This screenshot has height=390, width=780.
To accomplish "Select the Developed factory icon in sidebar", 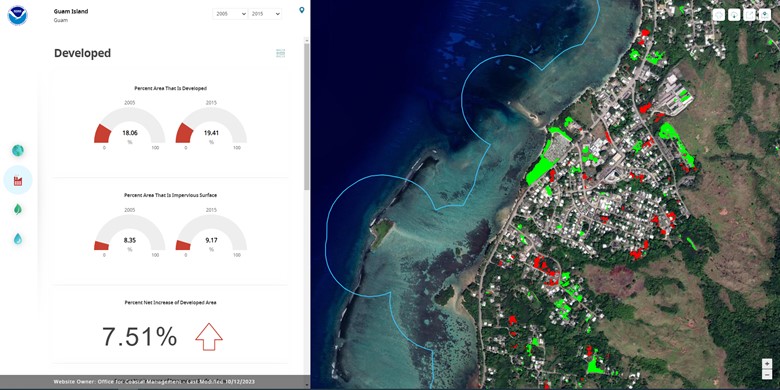I will (18, 180).
